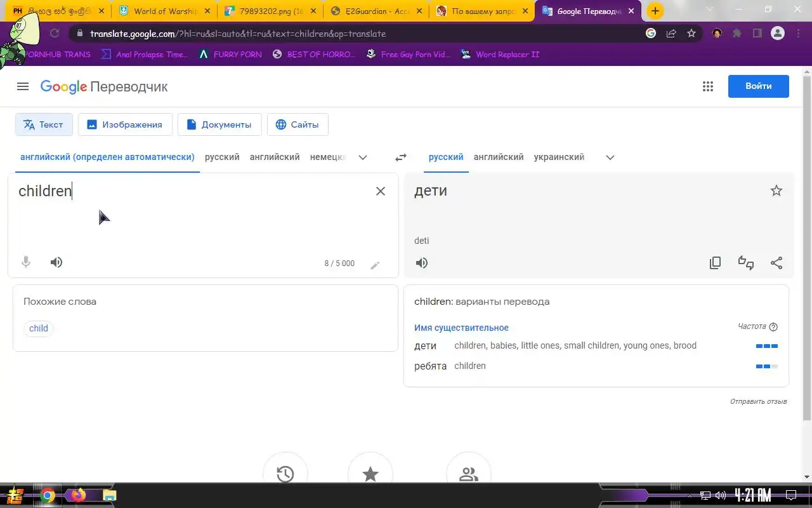This screenshot has height=508, width=812.
Task: Open the Chrome profile avatar
Action: click(778, 34)
